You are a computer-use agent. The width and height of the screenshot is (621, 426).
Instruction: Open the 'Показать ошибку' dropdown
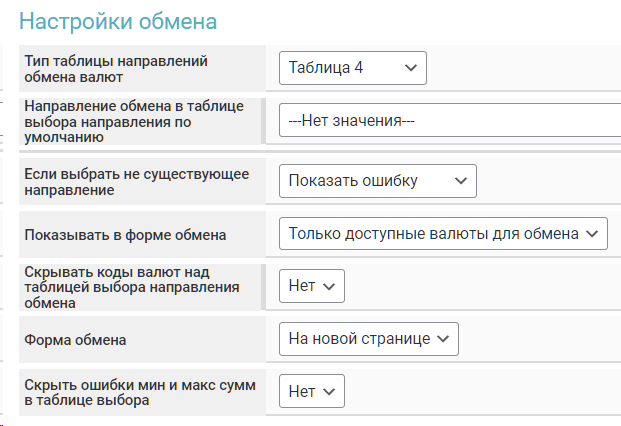point(377,181)
